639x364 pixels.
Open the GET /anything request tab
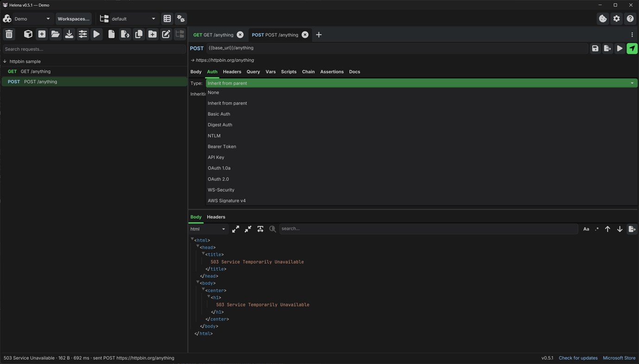(213, 35)
